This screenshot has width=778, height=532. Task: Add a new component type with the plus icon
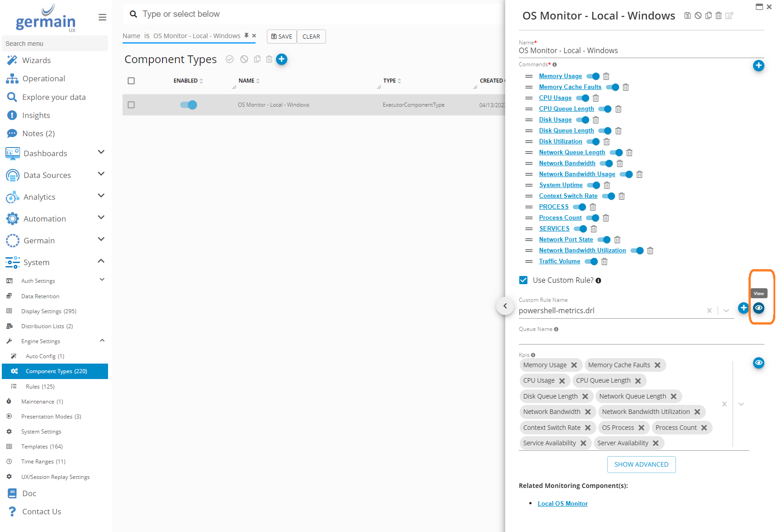coord(281,59)
